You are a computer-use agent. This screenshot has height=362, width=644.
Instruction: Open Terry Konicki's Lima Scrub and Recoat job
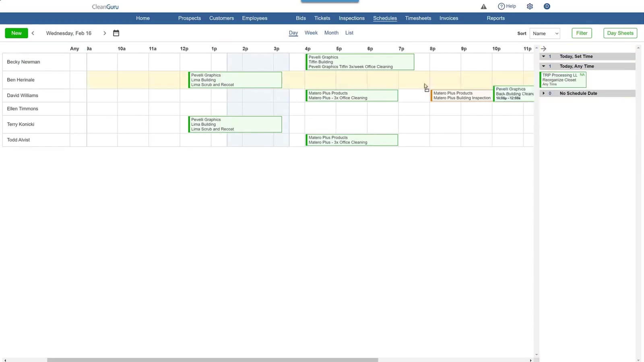pyautogui.click(x=235, y=124)
